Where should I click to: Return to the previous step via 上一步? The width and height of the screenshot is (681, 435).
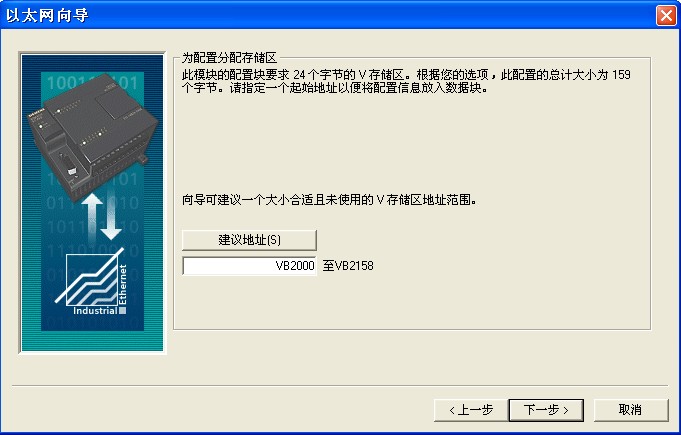tap(471, 410)
